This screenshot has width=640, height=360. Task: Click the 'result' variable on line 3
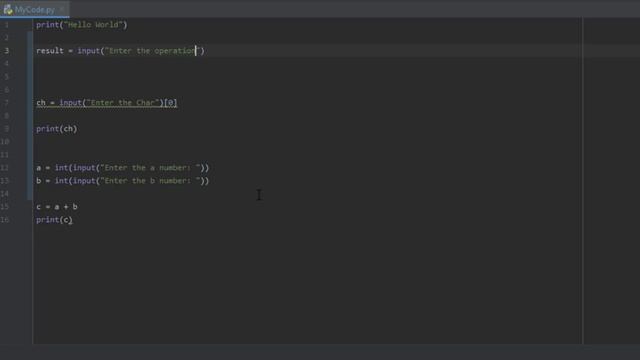(50, 51)
